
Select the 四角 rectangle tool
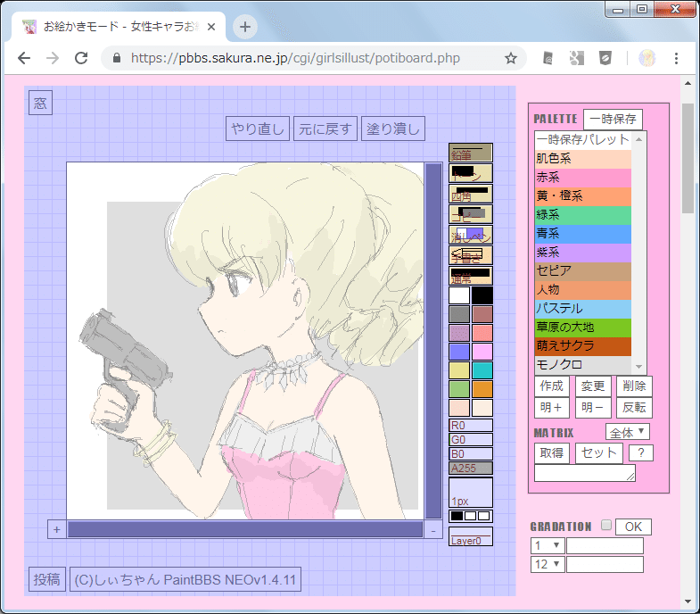471,194
